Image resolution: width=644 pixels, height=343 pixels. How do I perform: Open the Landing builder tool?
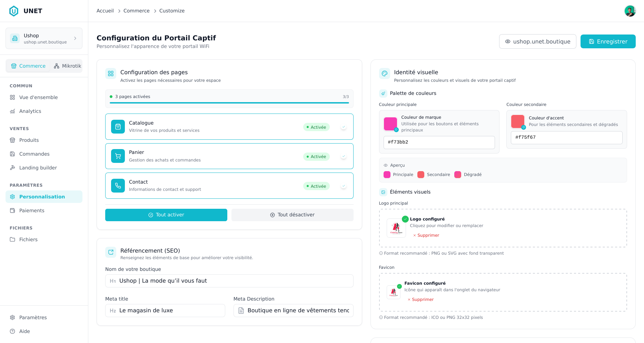click(38, 168)
